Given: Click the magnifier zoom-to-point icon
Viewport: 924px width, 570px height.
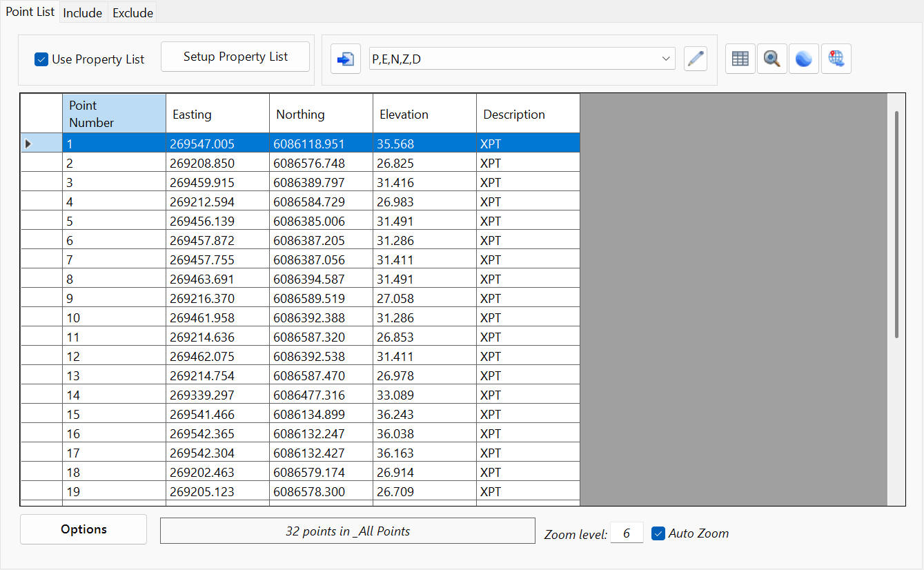Looking at the screenshot, I should click(x=771, y=59).
